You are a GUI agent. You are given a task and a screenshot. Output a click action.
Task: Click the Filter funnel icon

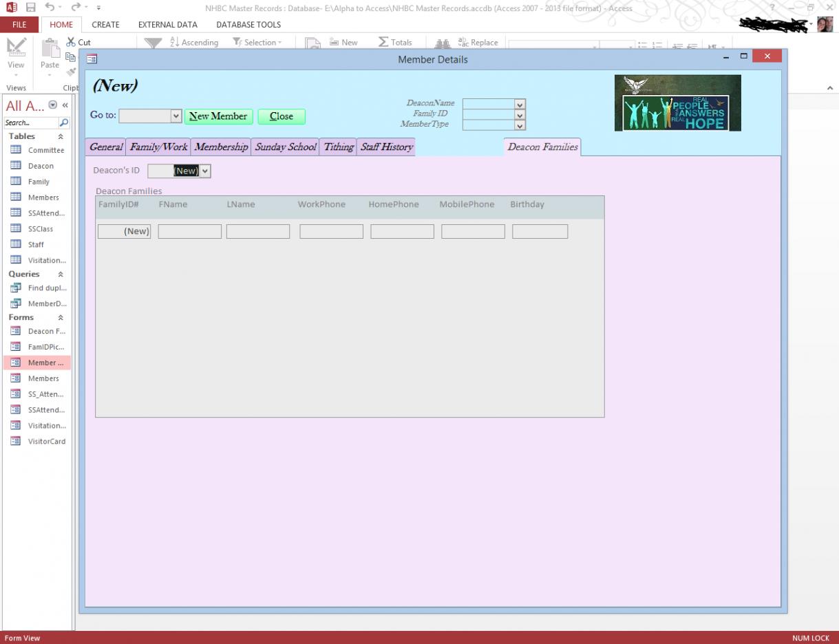point(153,44)
